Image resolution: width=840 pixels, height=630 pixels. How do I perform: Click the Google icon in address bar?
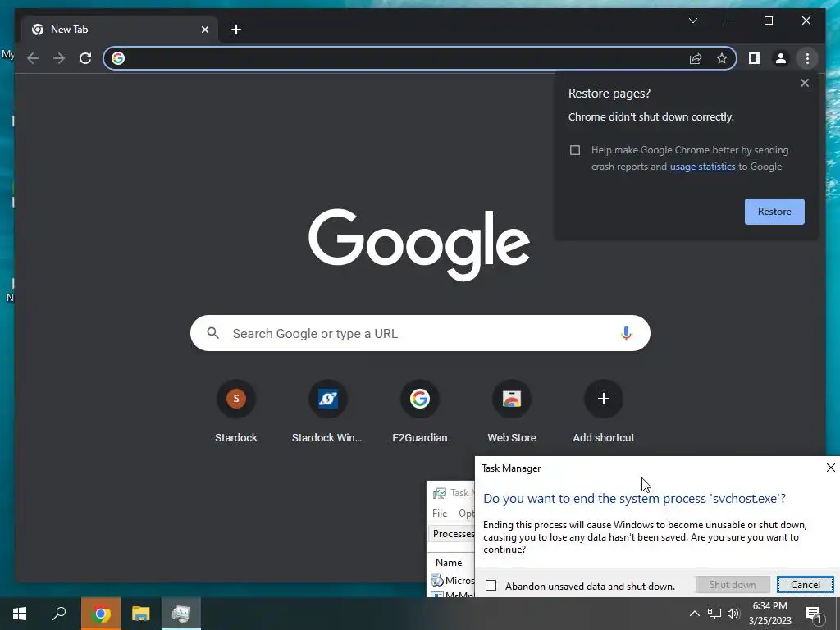pyautogui.click(x=118, y=58)
